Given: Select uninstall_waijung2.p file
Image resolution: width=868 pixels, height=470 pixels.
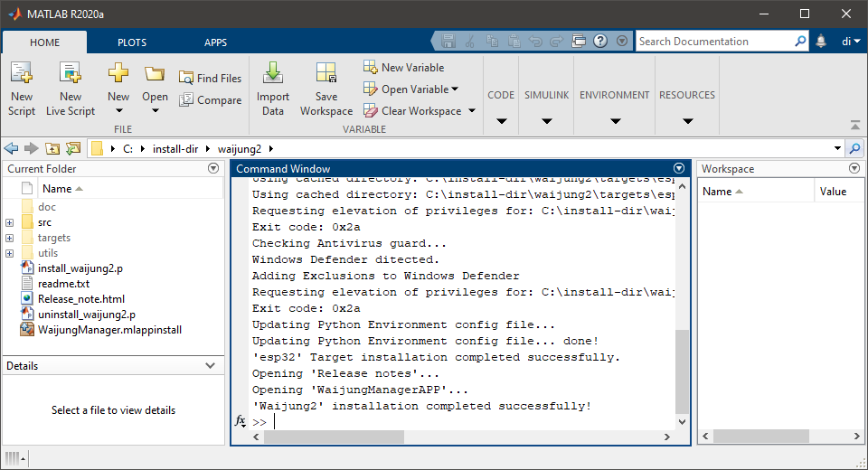Looking at the screenshot, I should pos(87,315).
